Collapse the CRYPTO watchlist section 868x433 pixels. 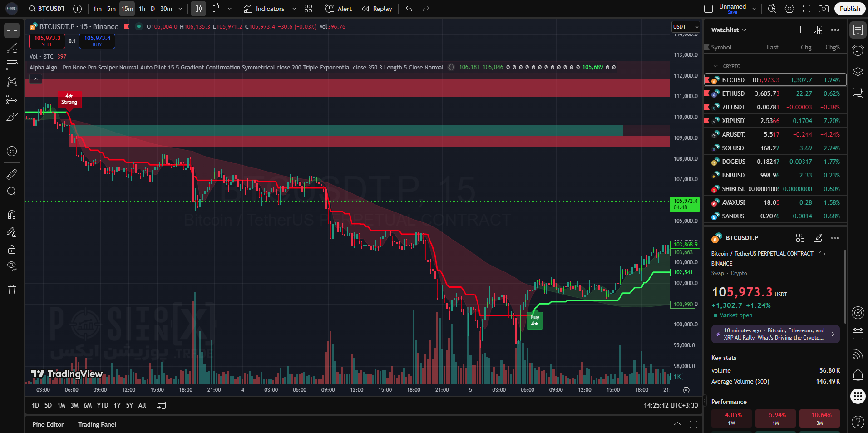[716, 66]
